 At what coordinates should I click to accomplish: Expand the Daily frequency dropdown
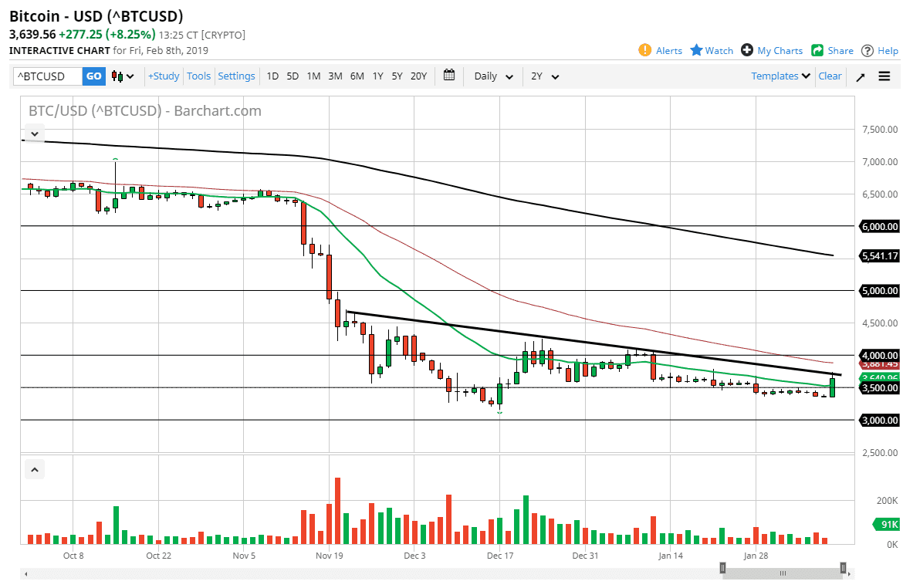(494, 76)
